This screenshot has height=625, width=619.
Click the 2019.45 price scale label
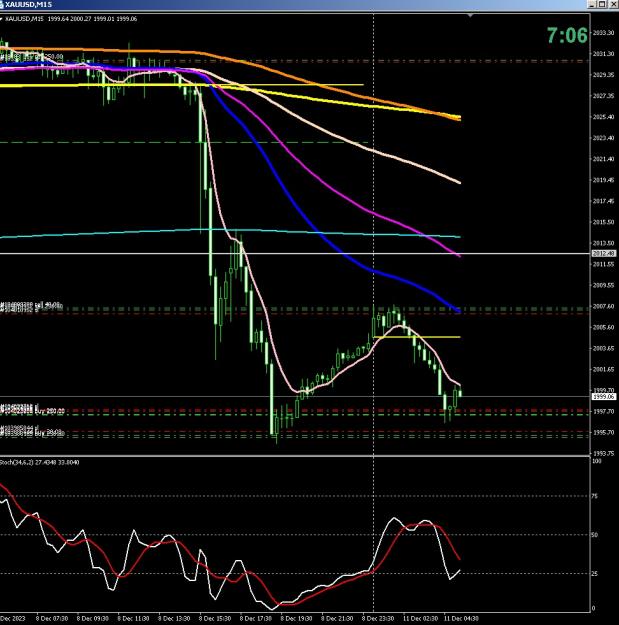point(603,180)
